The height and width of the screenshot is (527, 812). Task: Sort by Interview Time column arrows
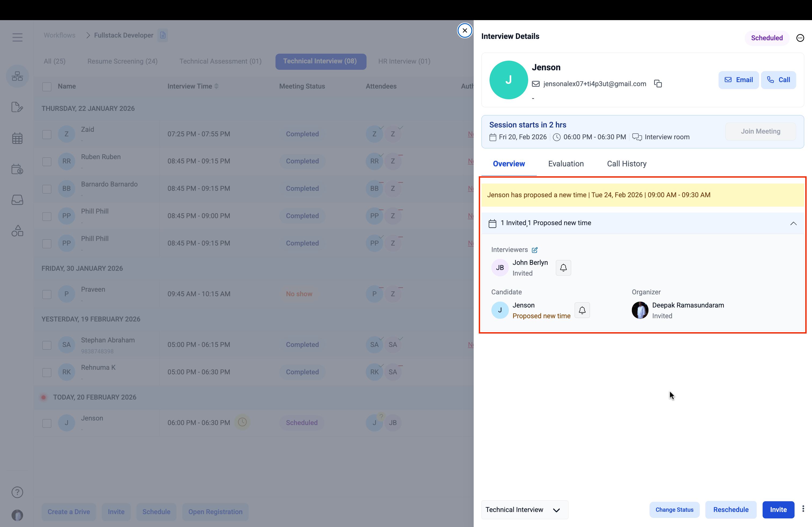point(216,86)
